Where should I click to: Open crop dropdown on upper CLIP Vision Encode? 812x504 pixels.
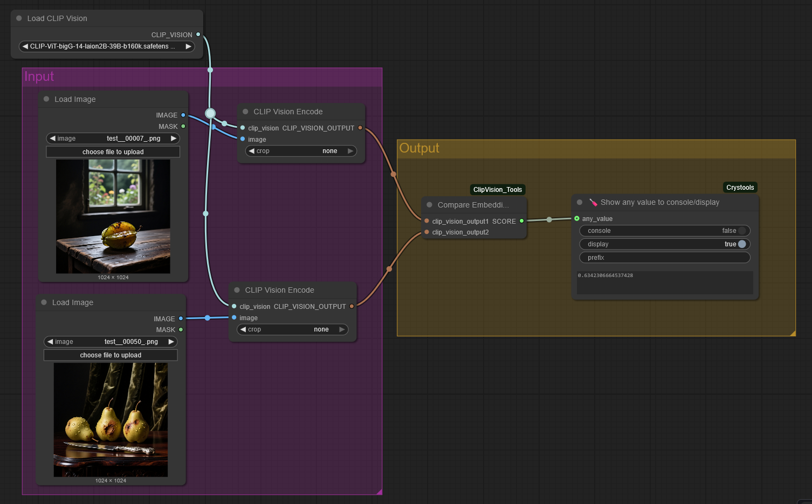click(x=301, y=151)
